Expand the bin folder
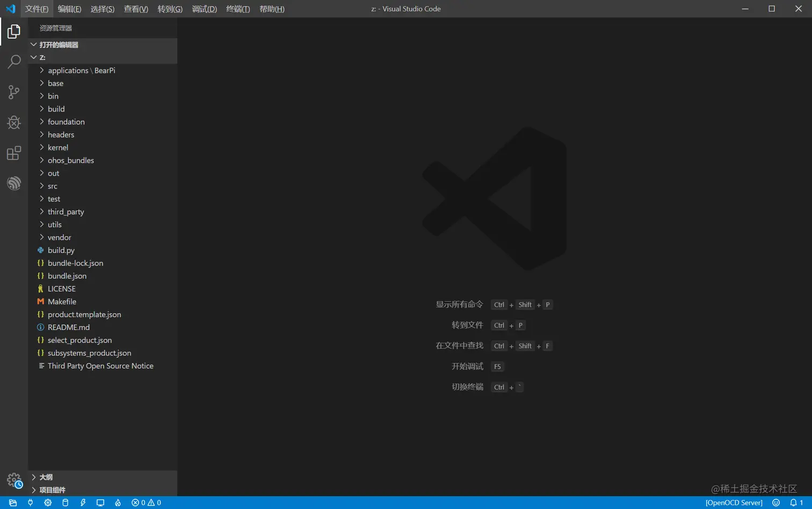This screenshot has width=812, height=509. tap(103, 96)
